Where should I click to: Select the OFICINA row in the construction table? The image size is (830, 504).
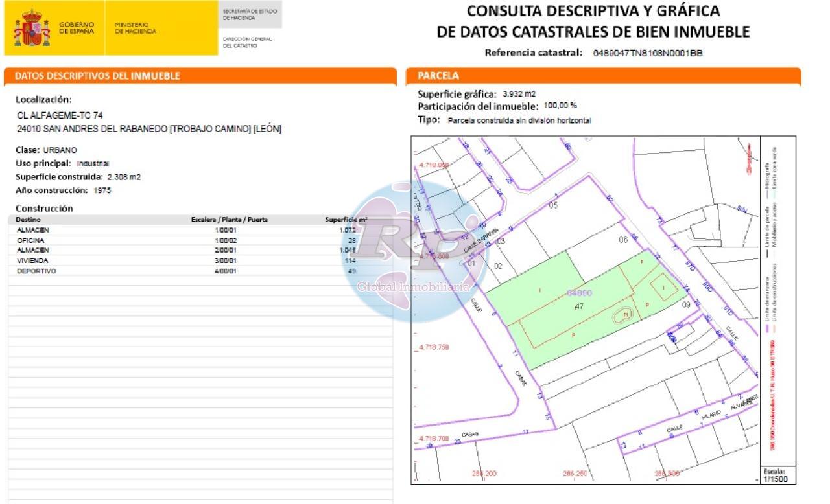tap(188, 240)
